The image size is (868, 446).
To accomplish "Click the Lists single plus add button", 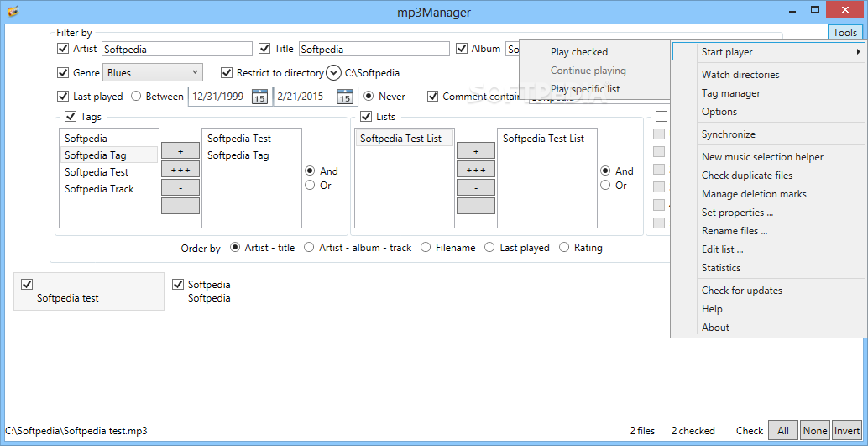I will click(476, 150).
